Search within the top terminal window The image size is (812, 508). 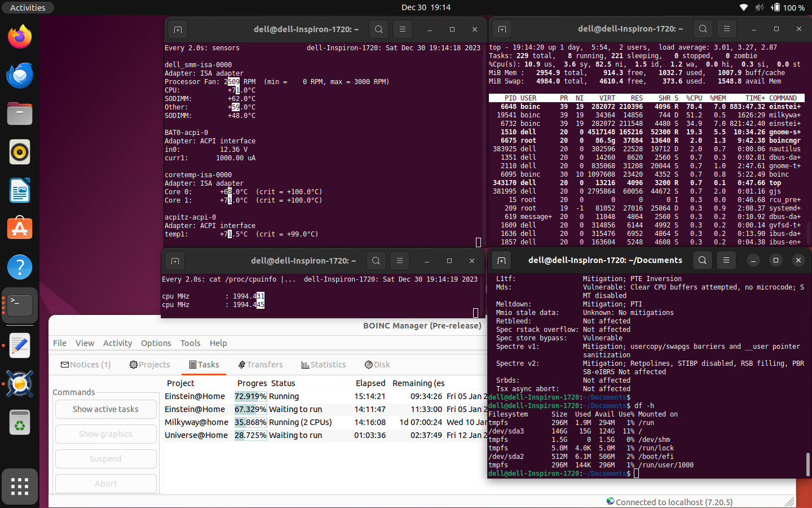tap(703, 29)
